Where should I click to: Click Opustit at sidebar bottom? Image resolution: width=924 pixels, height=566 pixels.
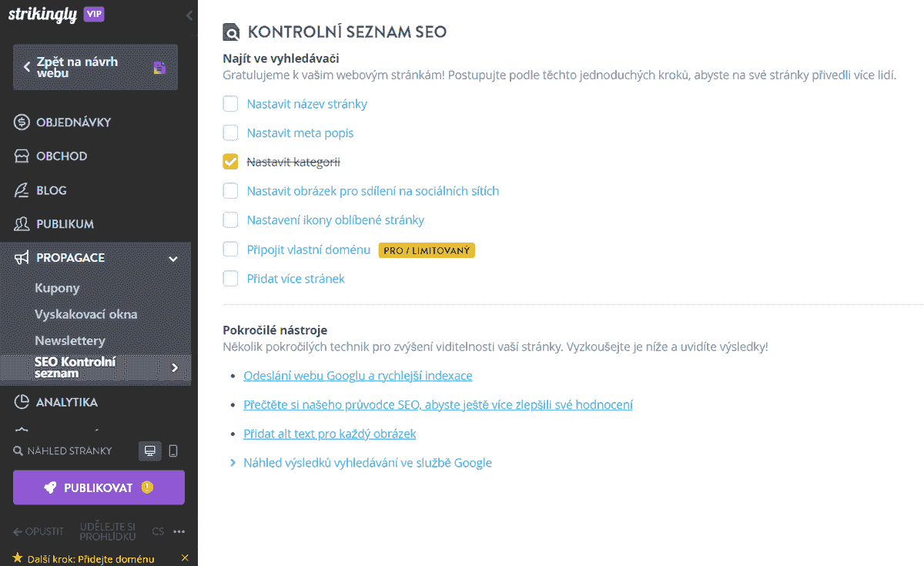[x=38, y=531]
